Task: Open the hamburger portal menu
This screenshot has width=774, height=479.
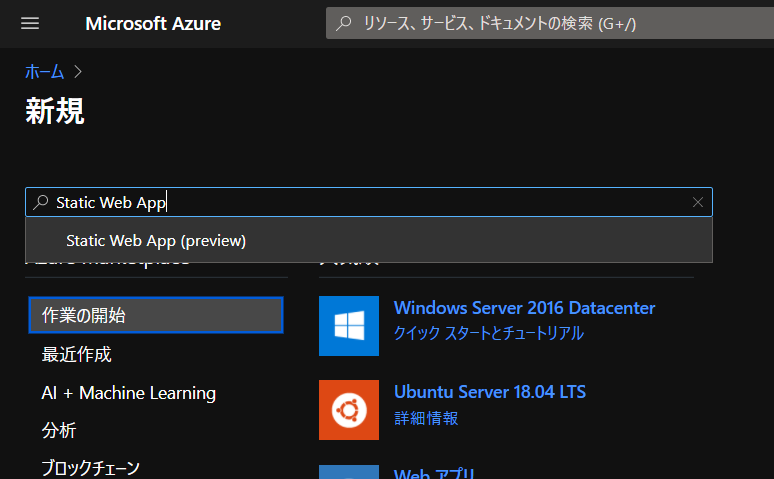Action: [x=29, y=23]
